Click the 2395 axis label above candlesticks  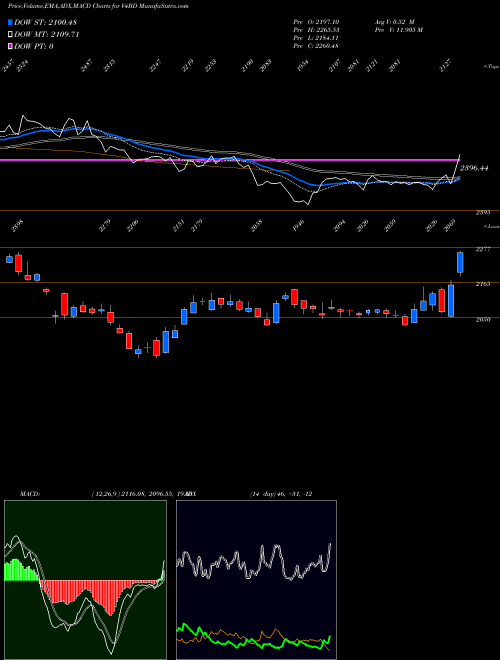pyautogui.click(x=483, y=213)
